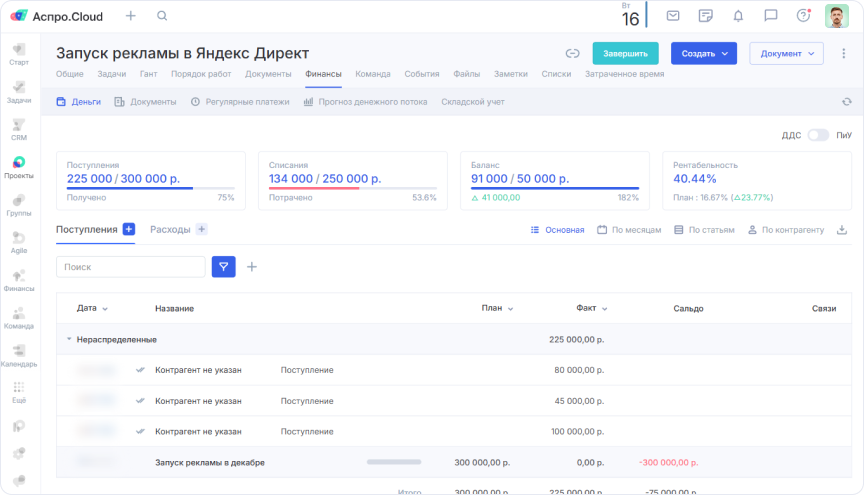864x495 pixels.
Task: Open the Agile sidebar section
Action: [19, 243]
